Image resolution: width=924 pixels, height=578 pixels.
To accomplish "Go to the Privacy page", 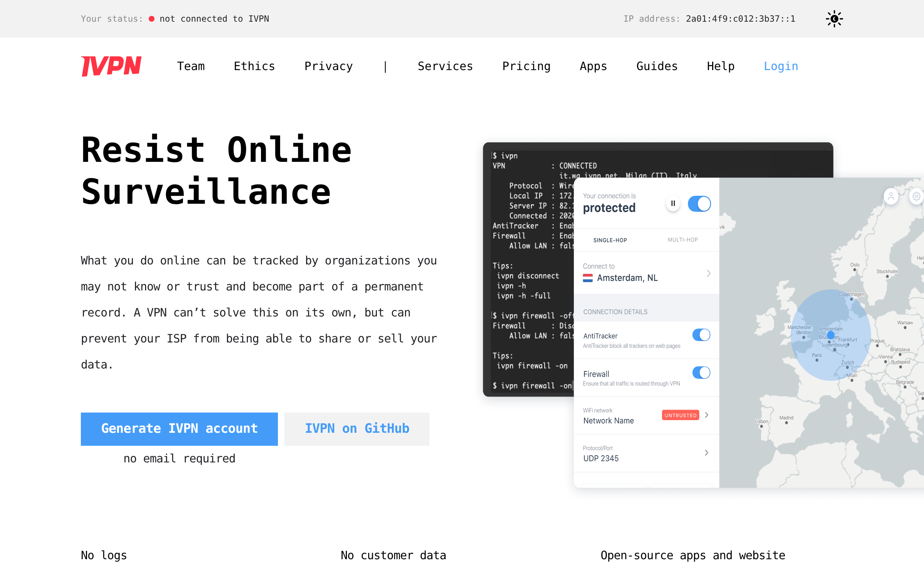I will [328, 66].
